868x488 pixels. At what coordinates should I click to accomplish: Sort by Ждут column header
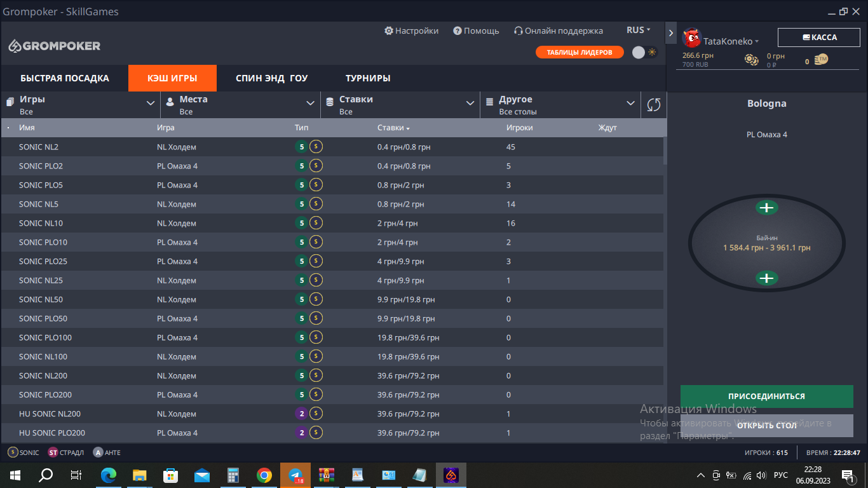pyautogui.click(x=607, y=128)
